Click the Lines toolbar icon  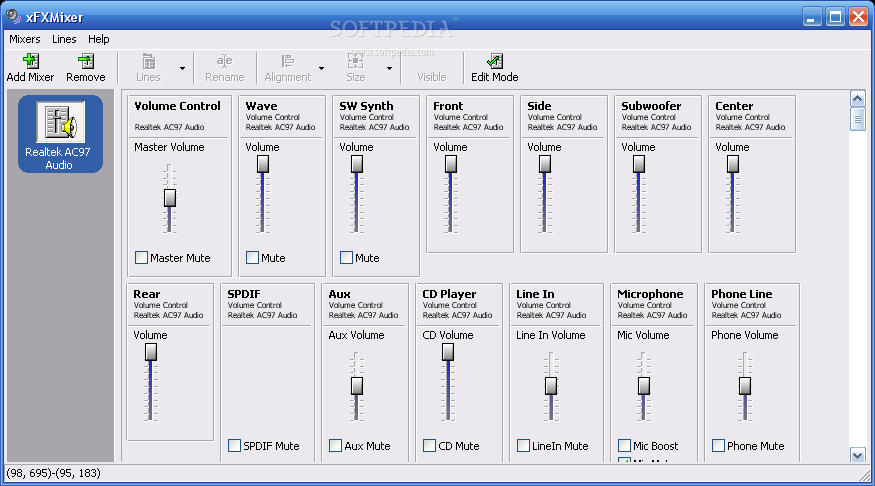pos(148,61)
